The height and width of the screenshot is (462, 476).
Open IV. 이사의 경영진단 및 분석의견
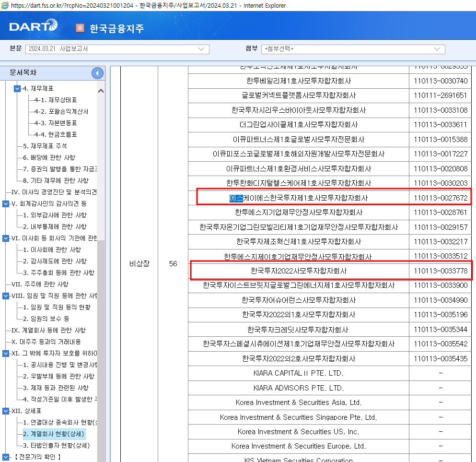coord(54,192)
